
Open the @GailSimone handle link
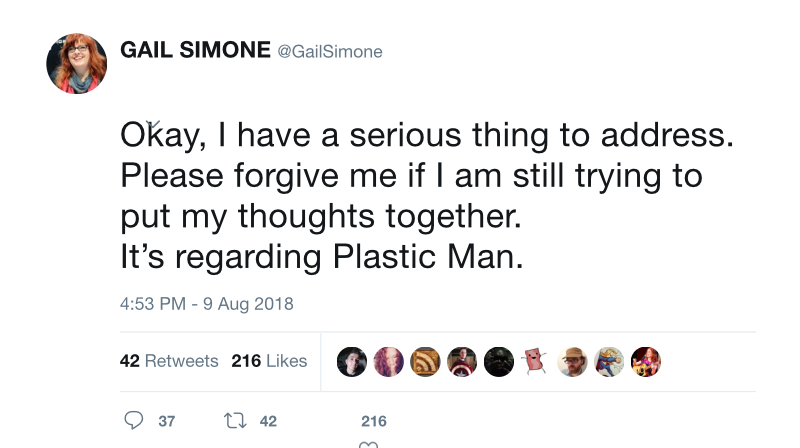(x=330, y=52)
